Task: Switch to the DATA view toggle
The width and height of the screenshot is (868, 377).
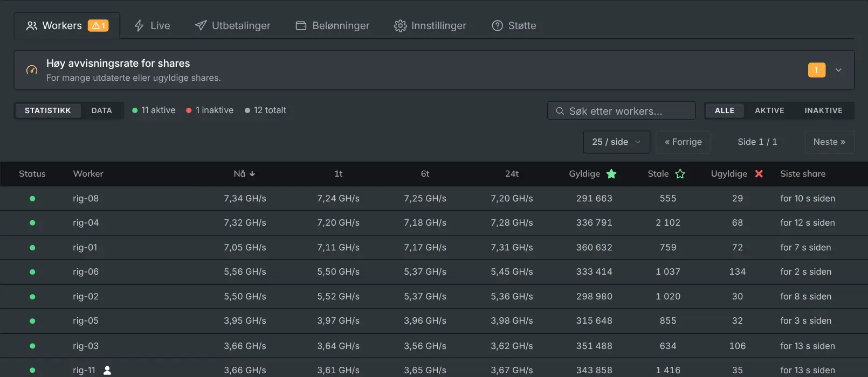Action: click(x=101, y=110)
